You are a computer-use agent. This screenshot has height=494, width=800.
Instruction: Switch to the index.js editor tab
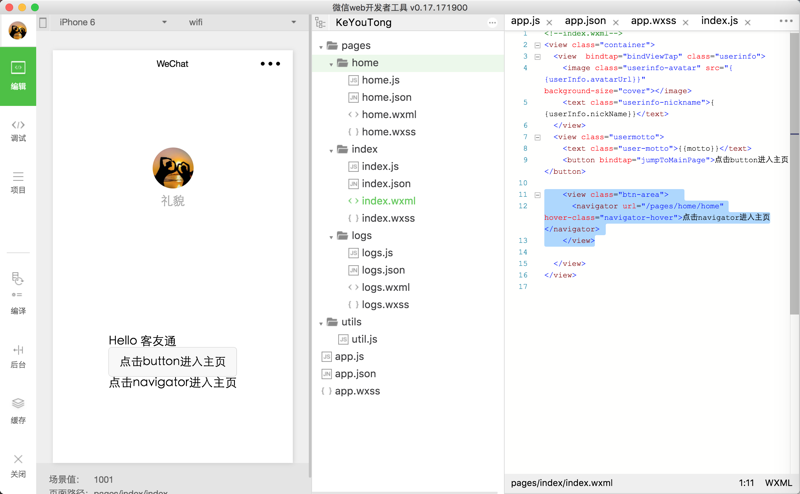(719, 21)
